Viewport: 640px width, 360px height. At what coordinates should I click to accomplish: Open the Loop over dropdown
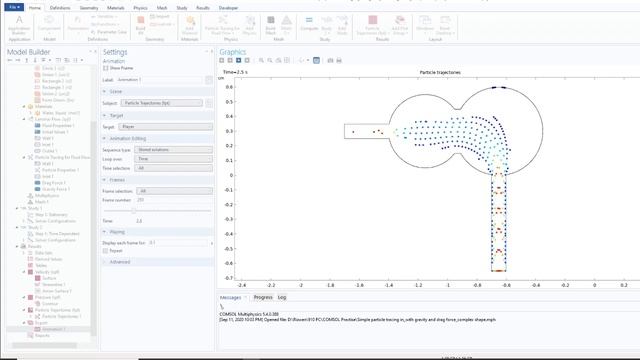(173, 159)
